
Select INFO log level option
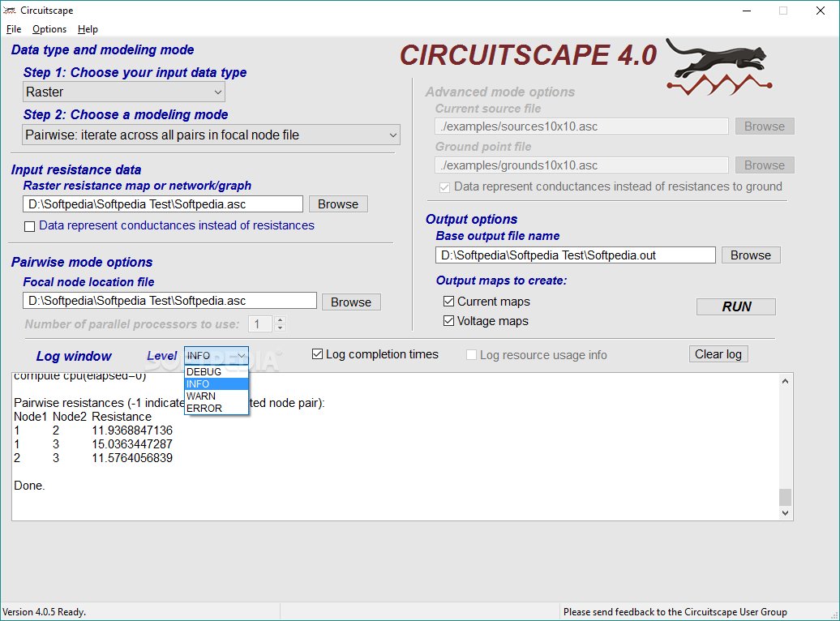(x=216, y=383)
